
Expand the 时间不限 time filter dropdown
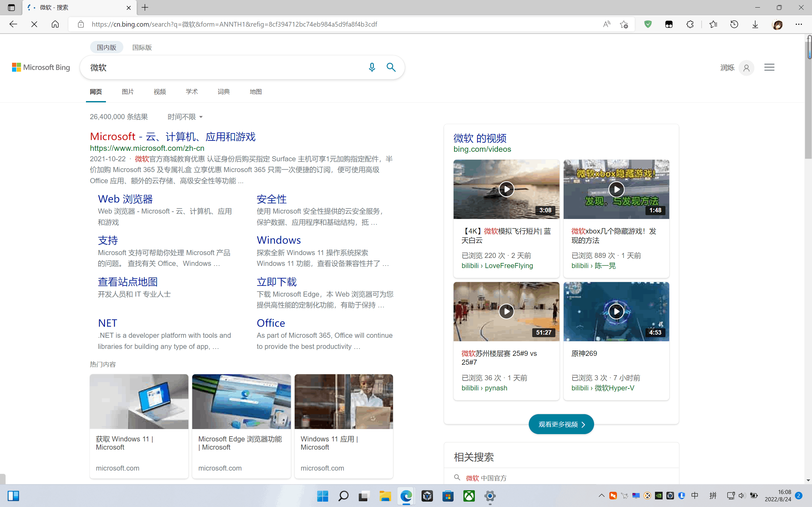[185, 117]
